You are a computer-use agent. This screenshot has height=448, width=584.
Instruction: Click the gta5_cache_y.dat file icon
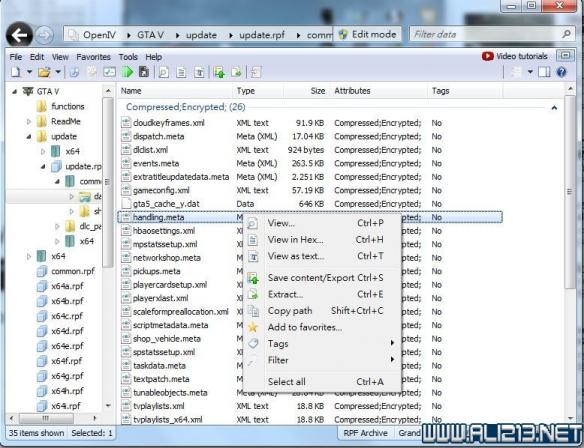click(126, 204)
